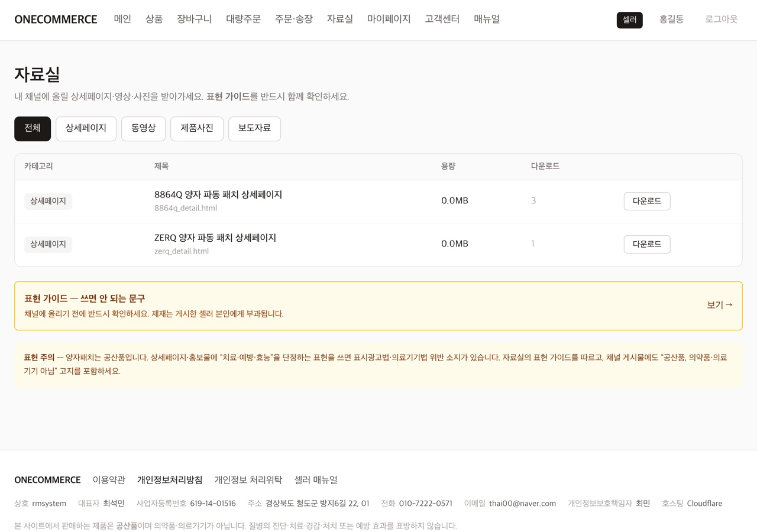The width and height of the screenshot is (757, 532).
Task: Open the 표현 가이드 via 보기 →
Action: click(x=720, y=305)
